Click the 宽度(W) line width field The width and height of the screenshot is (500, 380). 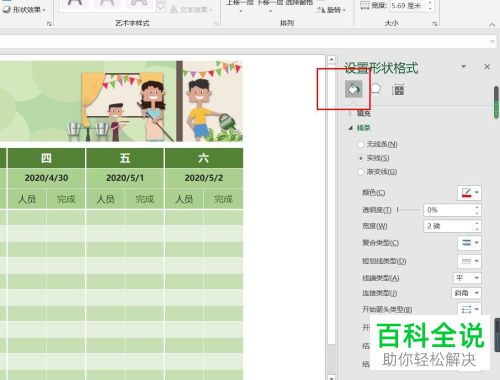coord(448,226)
